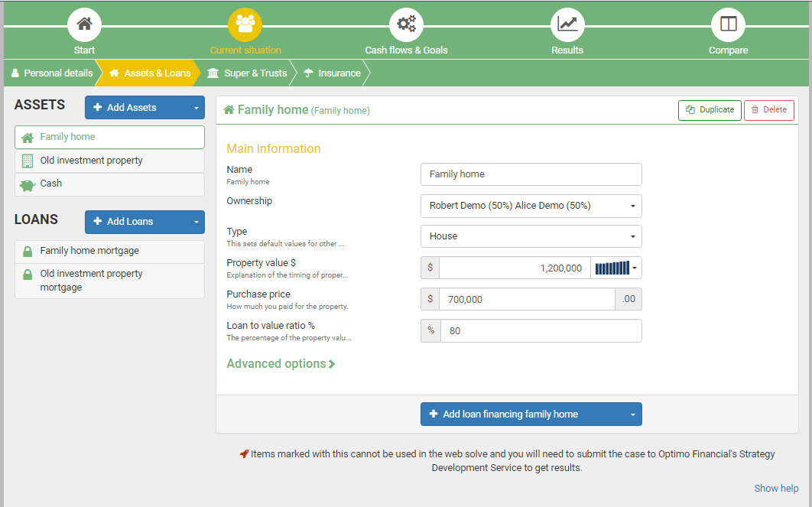Image resolution: width=812 pixels, height=507 pixels.
Task: Open the Insurance tab
Action: [x=332, y=73]
